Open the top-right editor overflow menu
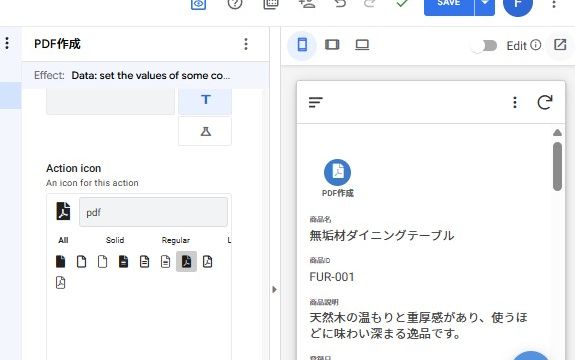Image resolution: width=575 pixels, height=360 pixels. click(554, 4)
